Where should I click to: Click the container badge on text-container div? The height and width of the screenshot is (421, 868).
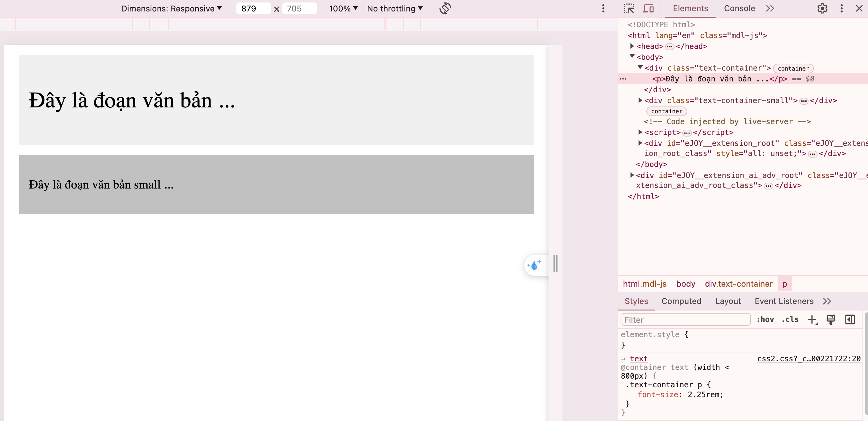793,68
